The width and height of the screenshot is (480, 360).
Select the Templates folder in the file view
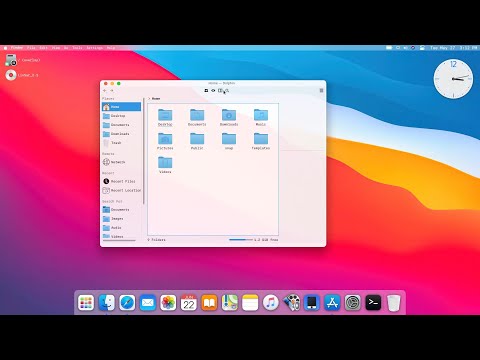point(261,141)
